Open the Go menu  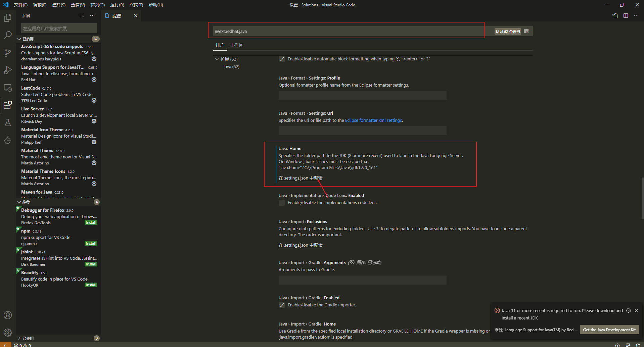pyautogui.click(x=97, y=5)
